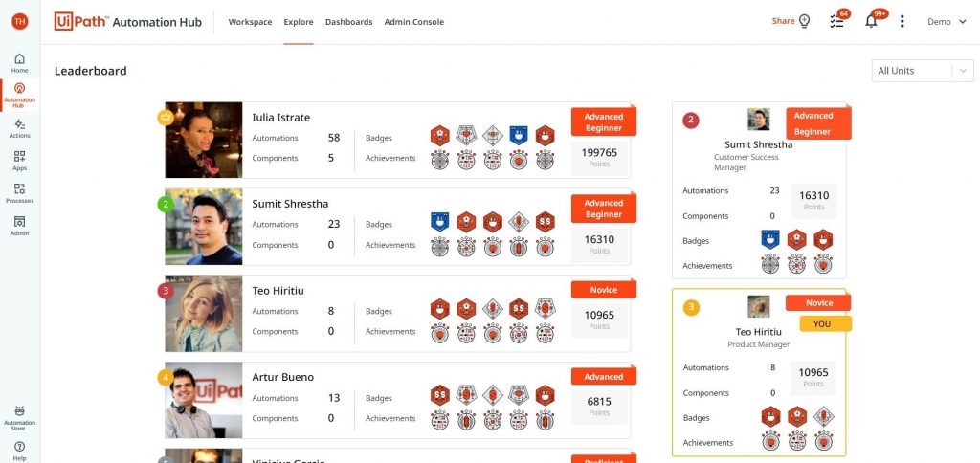Open the All Units dropdown
This screenshot has height=463, width=980.
click(923, 71)
